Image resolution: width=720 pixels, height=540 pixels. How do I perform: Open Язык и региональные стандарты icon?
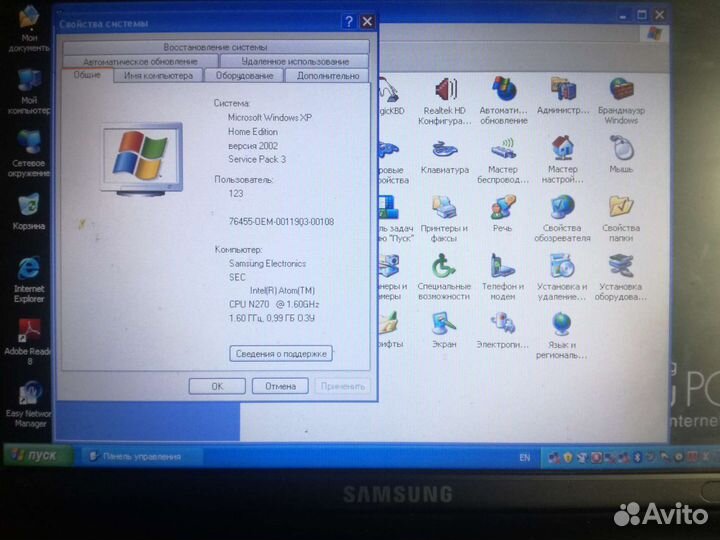[x=562, y=335]
